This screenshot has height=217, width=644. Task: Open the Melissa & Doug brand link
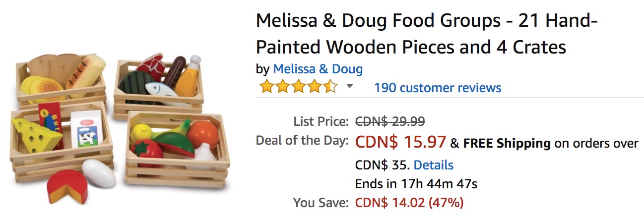pyautogui.click(x=318, y=69)
